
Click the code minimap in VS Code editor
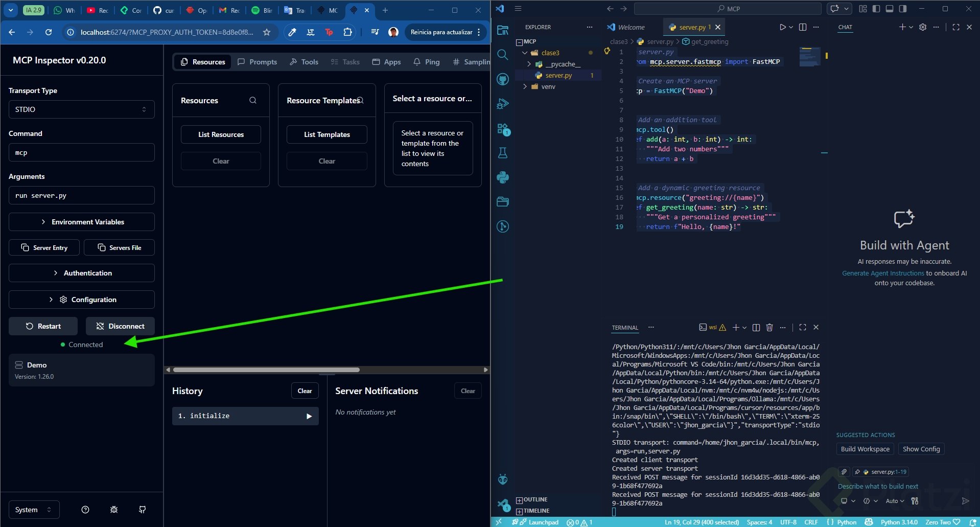coord(809,56)
